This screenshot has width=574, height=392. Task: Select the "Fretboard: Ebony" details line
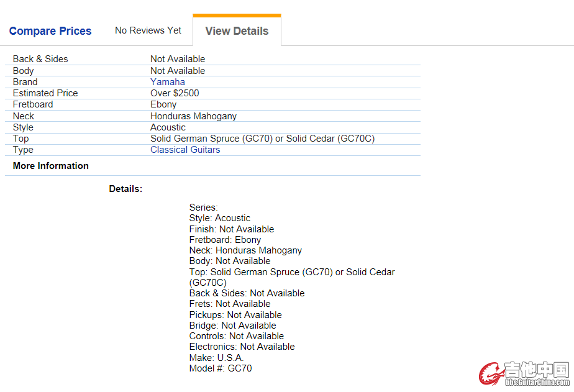(225, 240)
